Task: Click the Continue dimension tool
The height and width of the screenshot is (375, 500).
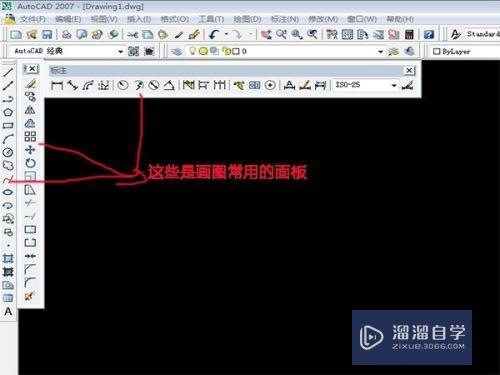Action: 220,85
